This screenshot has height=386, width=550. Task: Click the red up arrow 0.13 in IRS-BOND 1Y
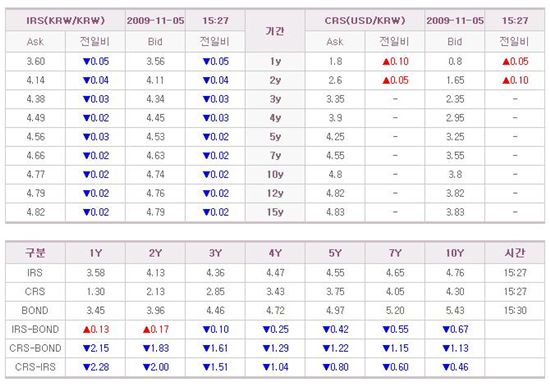[96, 329]
